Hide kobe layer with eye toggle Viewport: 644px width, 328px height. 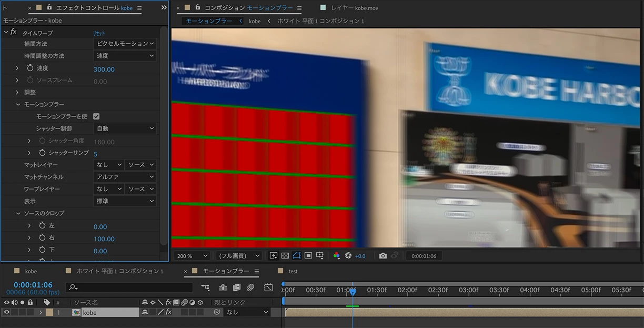pyautogui.click(x=7, y=312)
